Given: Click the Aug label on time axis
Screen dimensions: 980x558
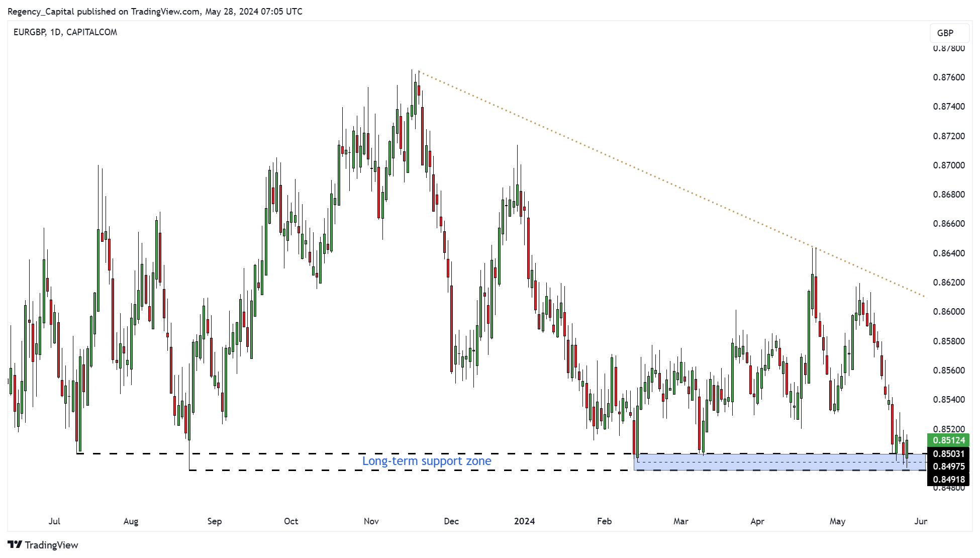Looking at the screenshot, I should click(x=131, y=521).
